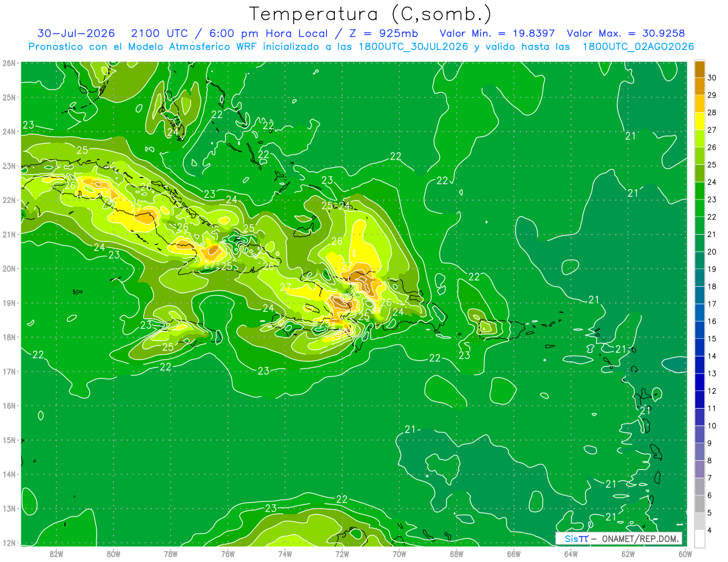Click the 14 label on the color scale
728x562 pixels.
point(712,356)
